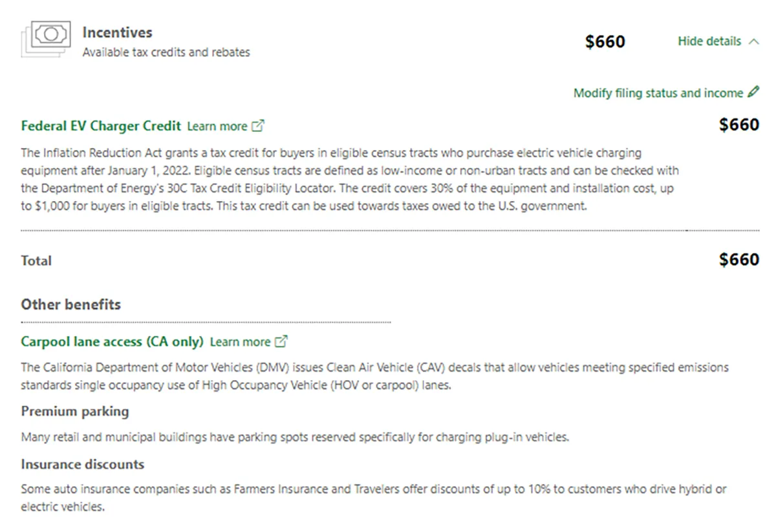Image resolution: width=776 pixels, height=532 pixels.
Task: Click the Premium parking heading
Action: [75, 412]
